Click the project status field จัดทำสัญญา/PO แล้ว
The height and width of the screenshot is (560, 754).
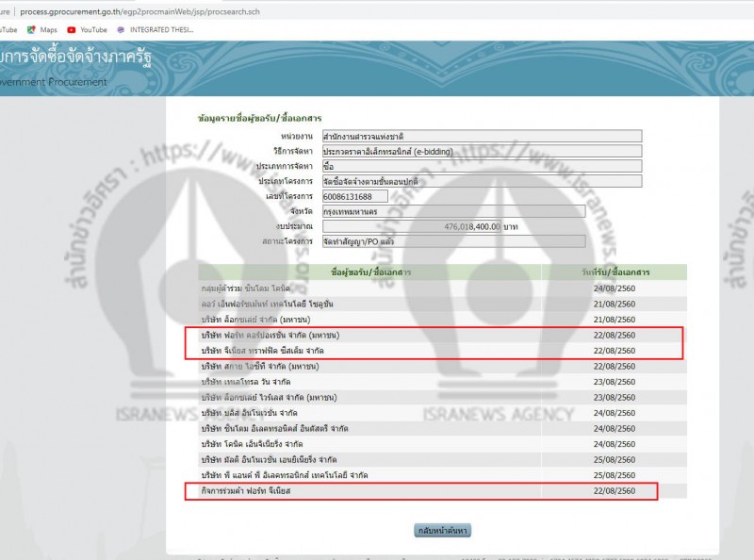point(452,241)
